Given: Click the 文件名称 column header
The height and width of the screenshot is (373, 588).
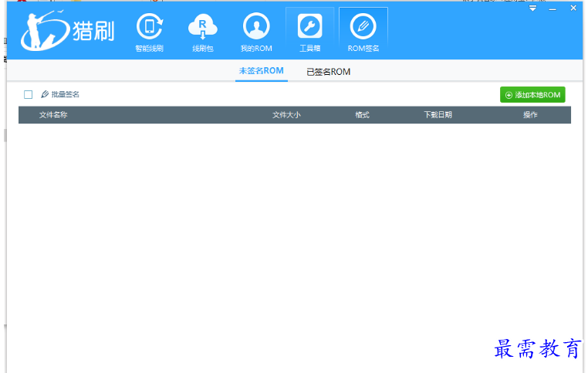Looking at the screenshot, I should tap(53, 115).
